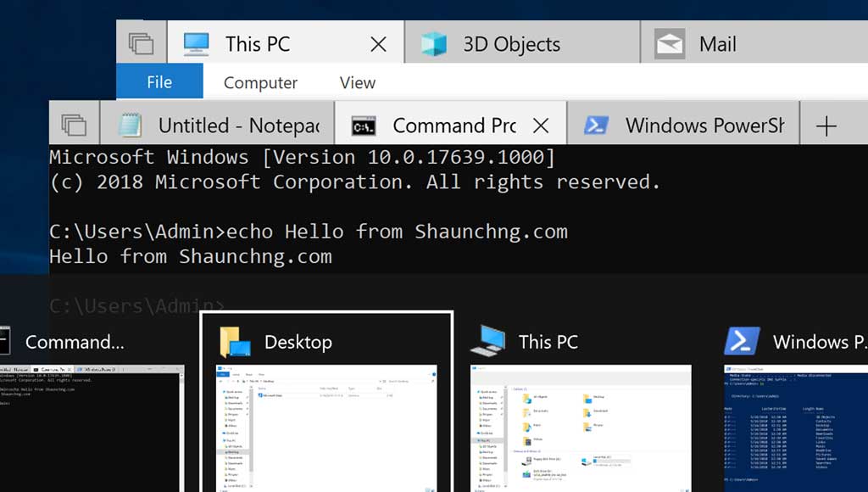Open the File ribbon menu
This screenshot has width=868, height=492.
point(159,81)
